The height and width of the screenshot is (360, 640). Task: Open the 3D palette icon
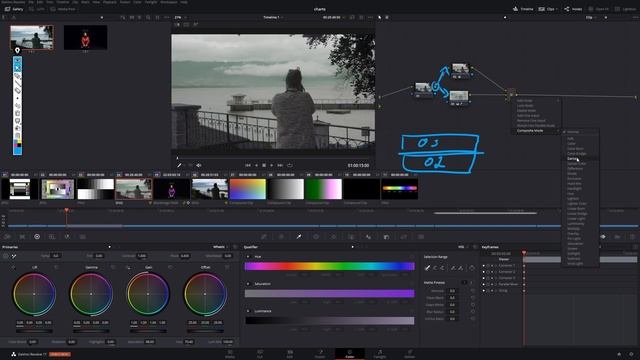(x=421, y=237)
